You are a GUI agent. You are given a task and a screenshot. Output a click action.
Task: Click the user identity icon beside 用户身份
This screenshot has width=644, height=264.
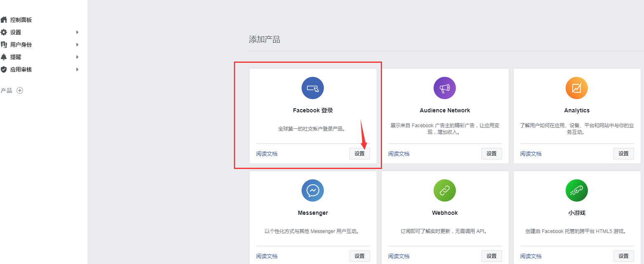[x=4, y=45]
